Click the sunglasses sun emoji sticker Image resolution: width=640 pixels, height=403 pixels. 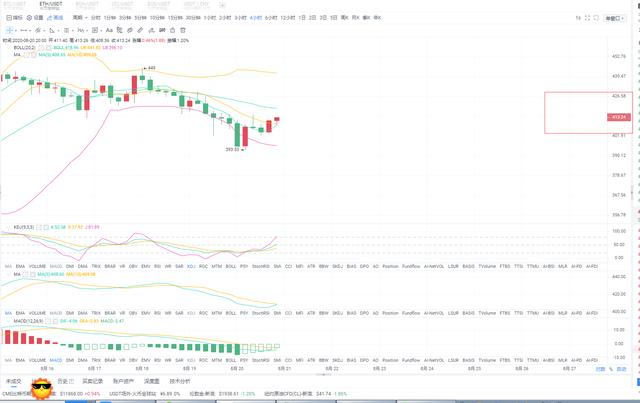tap(42, 388)
